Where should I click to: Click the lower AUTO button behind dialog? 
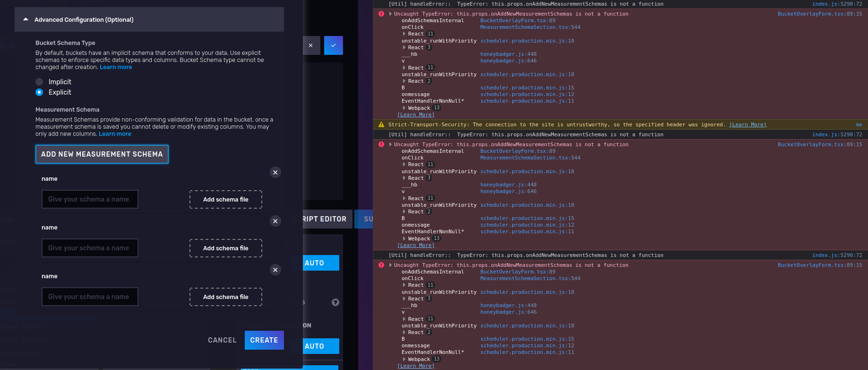click(x=321, y=346)
